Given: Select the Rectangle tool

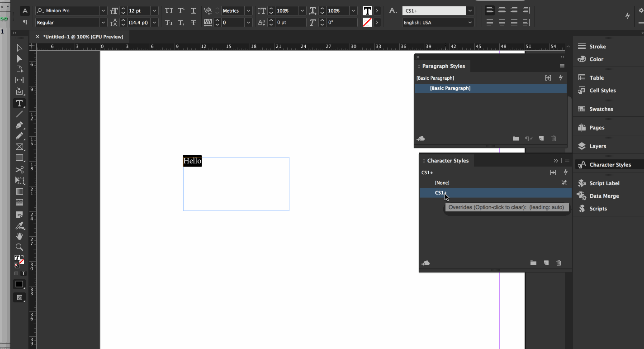Looking at the screenshot, I should click(19, 158).
